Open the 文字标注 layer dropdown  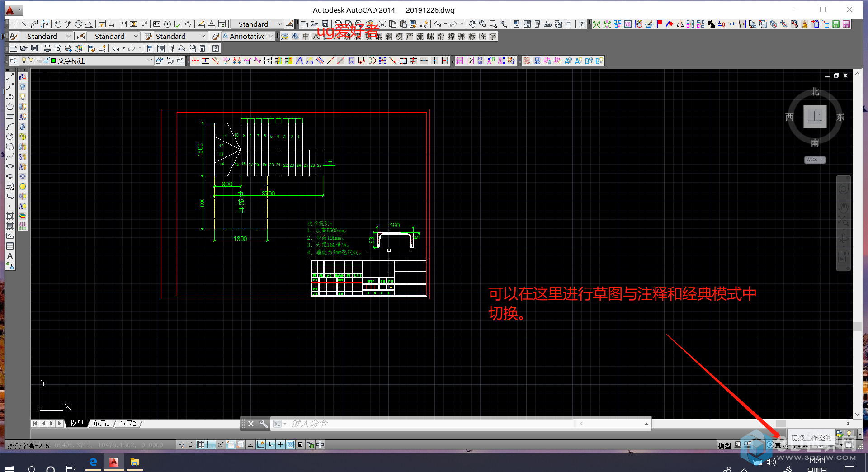86,61
